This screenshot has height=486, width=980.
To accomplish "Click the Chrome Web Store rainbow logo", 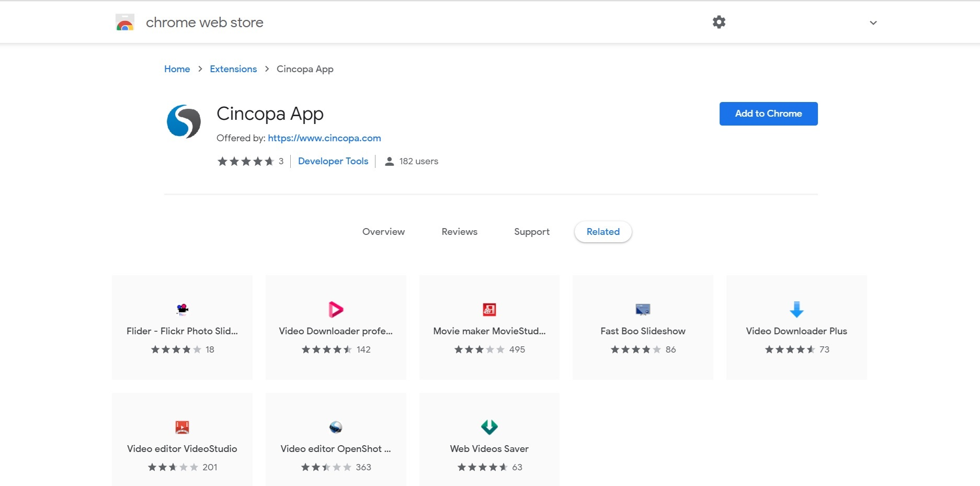I will [x=125, y=22].
